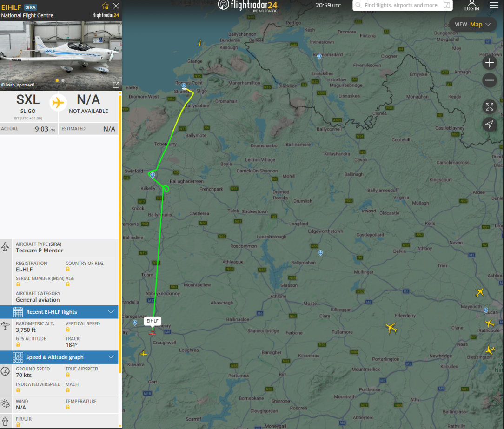The width and height of the screenshot is (504, 429).
Task: Click the airport pin near Lucan
Action: coord(486,310)
